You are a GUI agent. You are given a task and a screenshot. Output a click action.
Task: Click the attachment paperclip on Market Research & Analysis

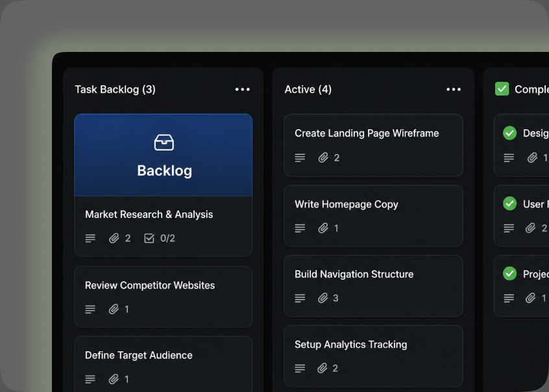tap(114, 238)
